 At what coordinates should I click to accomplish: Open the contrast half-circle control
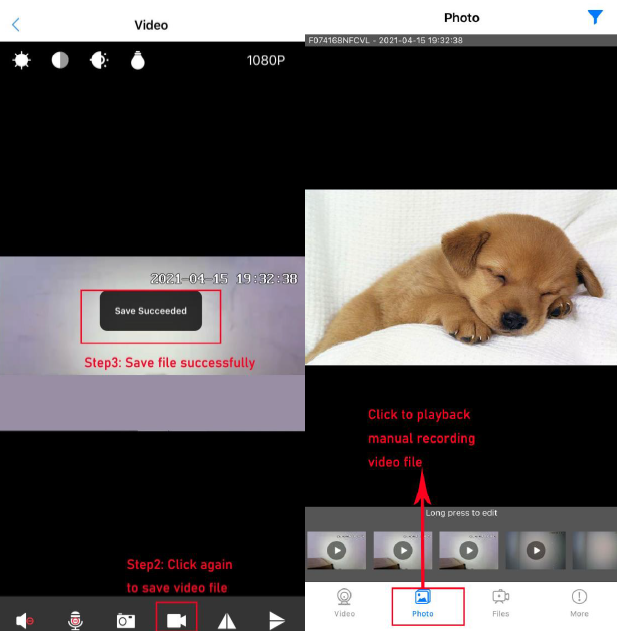(x=60, y=60)
